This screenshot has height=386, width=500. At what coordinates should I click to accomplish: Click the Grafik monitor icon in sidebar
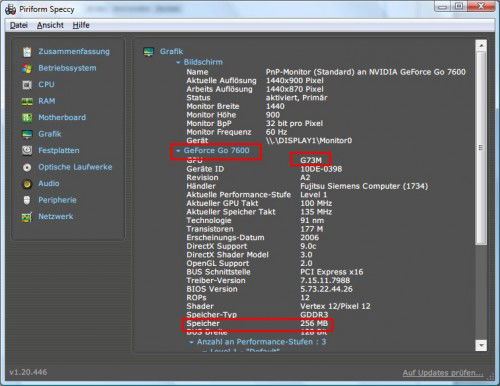(27, 134)
